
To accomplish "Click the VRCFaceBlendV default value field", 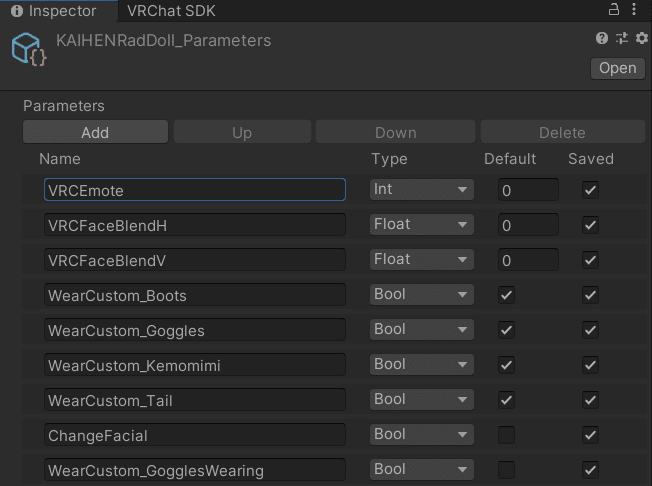I will click(528, 260).
